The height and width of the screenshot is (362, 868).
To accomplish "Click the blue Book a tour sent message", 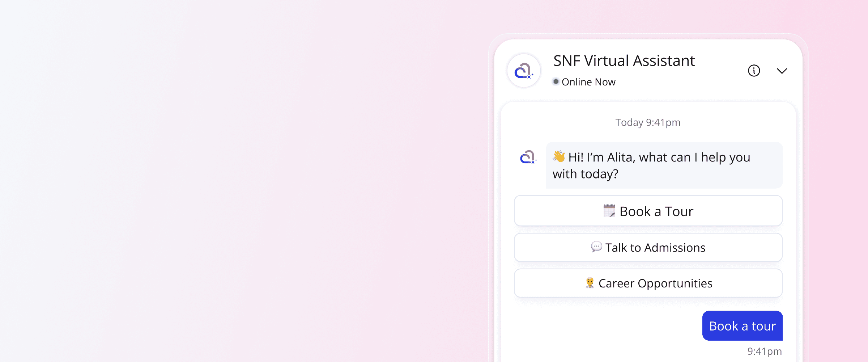I will click(x=743, y=326).
